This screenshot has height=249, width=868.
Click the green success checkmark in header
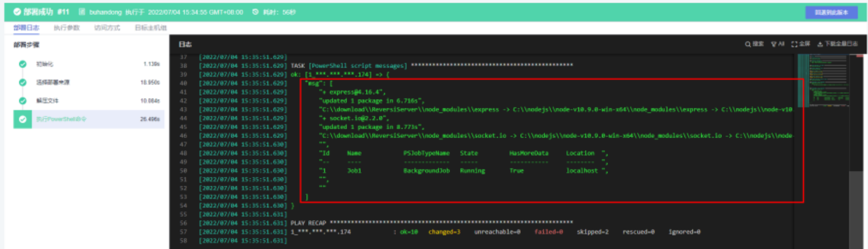(17, 12)
